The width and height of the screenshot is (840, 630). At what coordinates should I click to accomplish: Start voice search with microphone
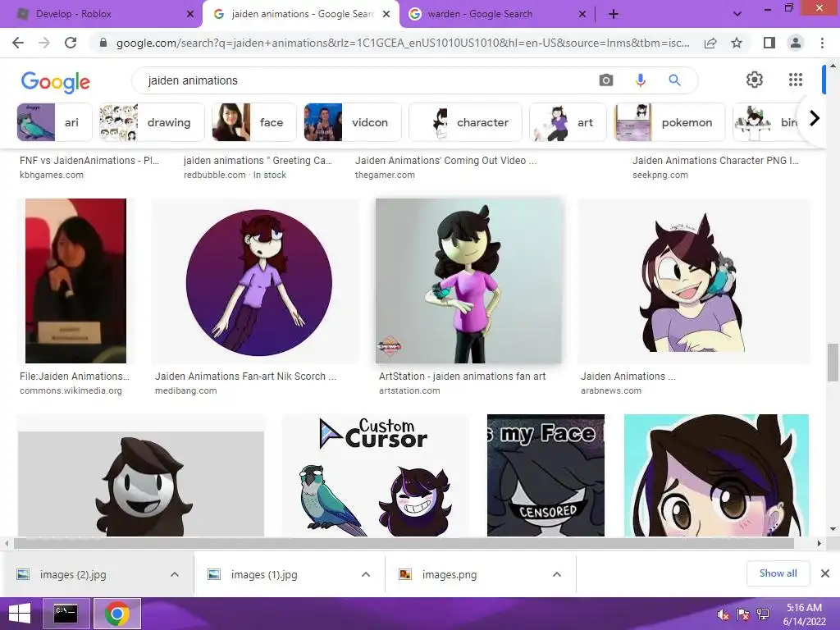click(640, 80)
